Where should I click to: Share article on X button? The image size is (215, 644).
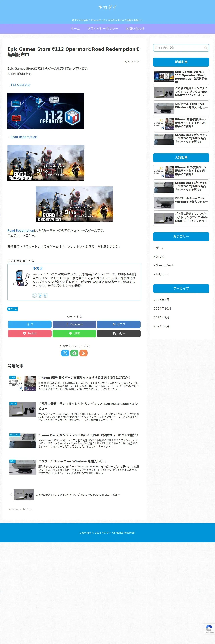(x=30, y=324)
